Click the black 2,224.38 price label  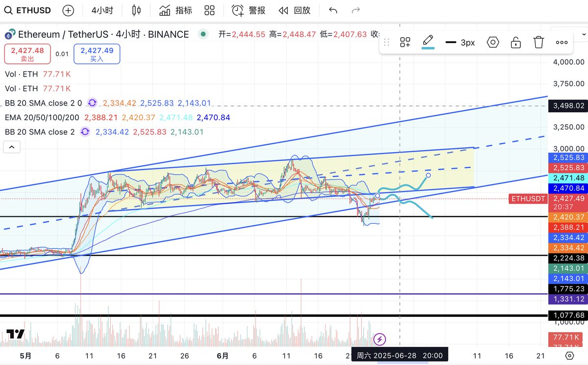568,258
